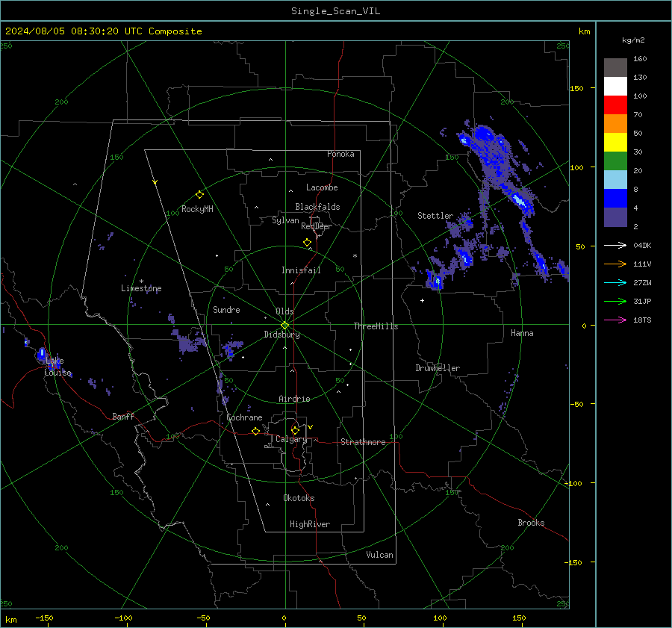Click the bright VIL cell northeast of Stettler
Viewport: 672px width, 628px height.
pos(520,201)
